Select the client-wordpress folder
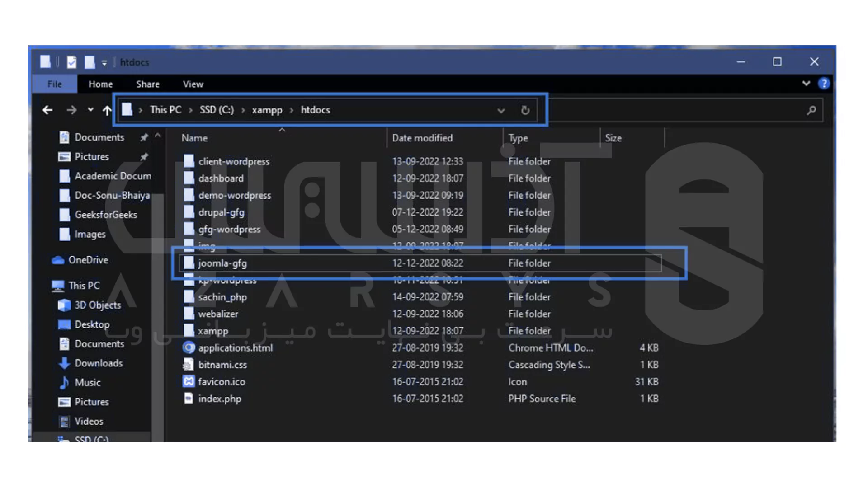868x488 pixels. (234, 161)
